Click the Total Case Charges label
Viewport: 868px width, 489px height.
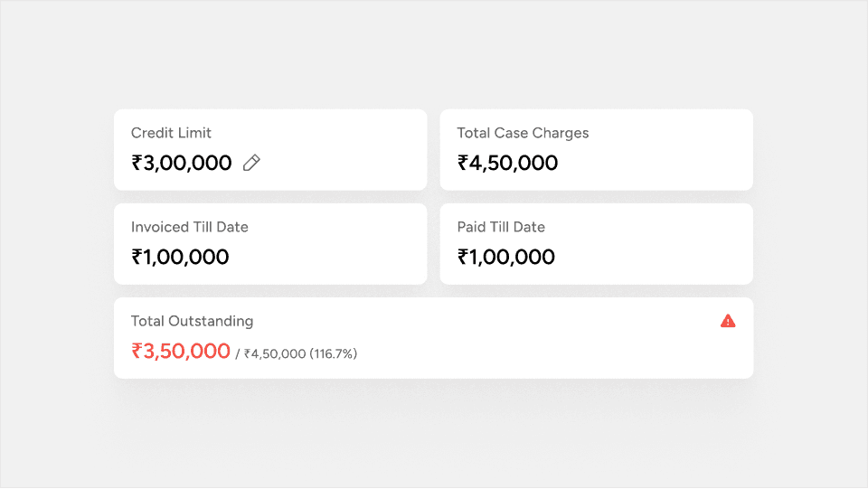[523, 133]
